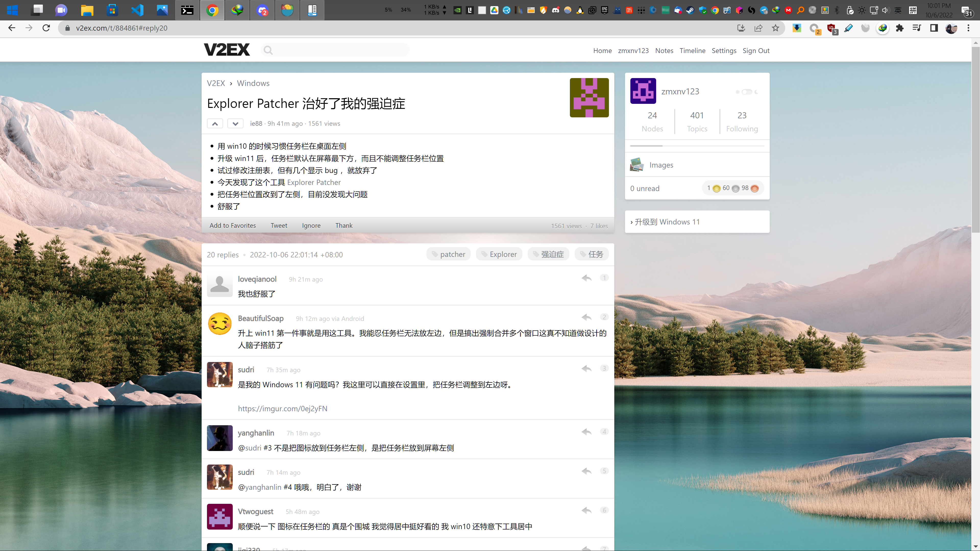Reload the page with the refresh icon
This screenshot has height=551, width=980.
coord(46,28)
